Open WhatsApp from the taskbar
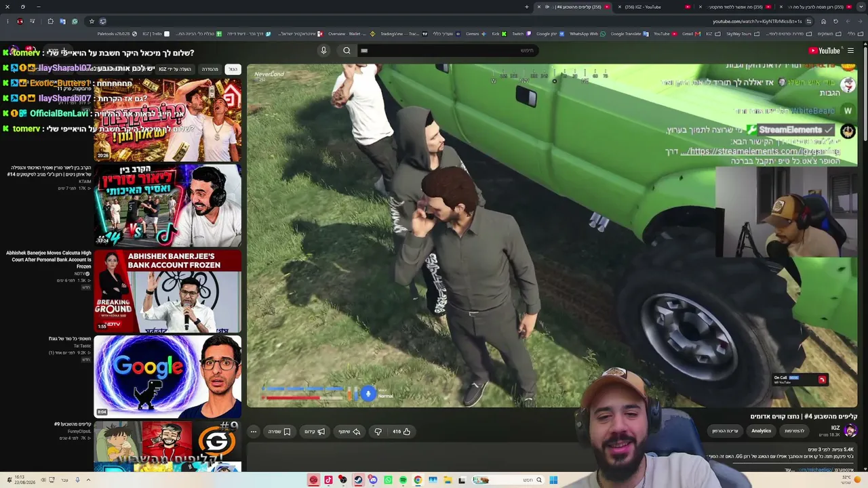The height and width of the screenshot is (488, 868). 388,480
